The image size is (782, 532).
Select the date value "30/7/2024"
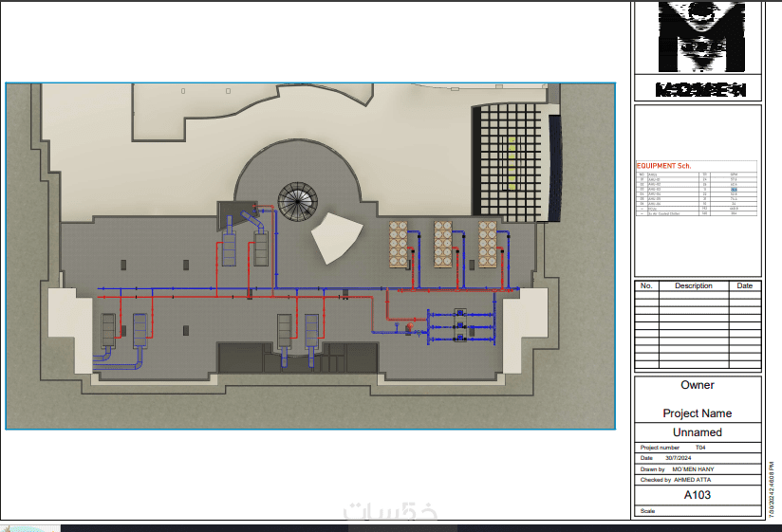click(679, 458)
